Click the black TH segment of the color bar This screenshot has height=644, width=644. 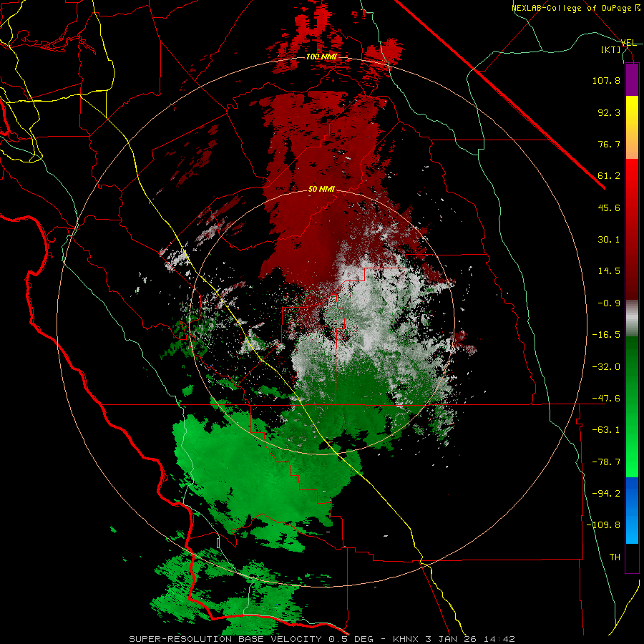tap(632, 557)
